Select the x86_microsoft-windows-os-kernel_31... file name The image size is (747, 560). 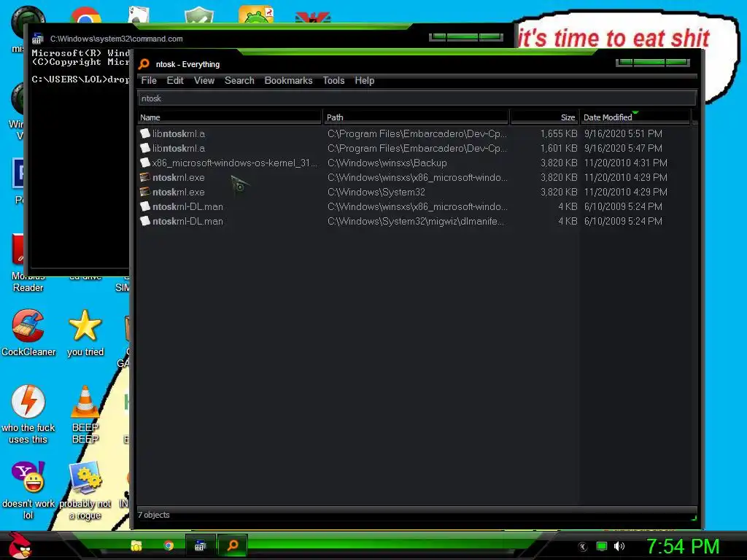tap(235, 163)
